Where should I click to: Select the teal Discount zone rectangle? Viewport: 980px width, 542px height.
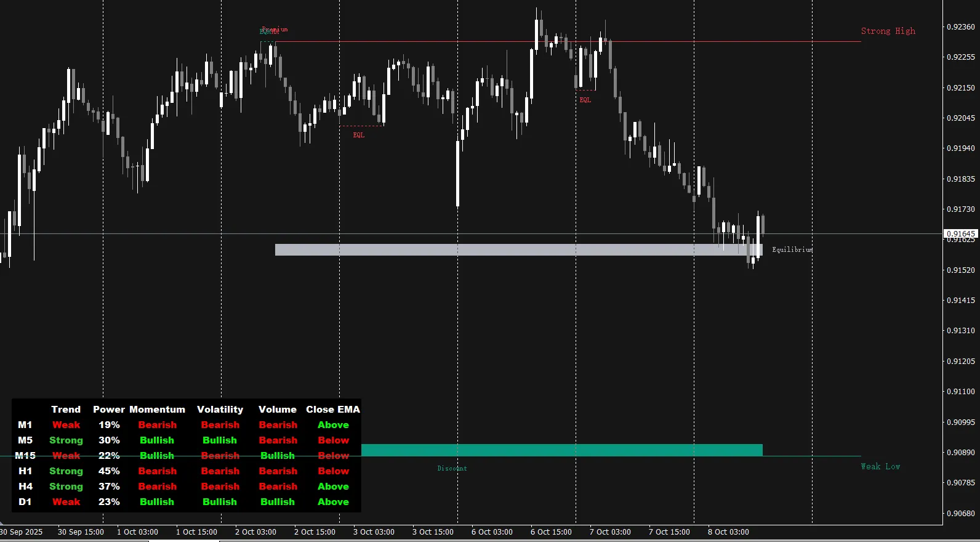561,450
